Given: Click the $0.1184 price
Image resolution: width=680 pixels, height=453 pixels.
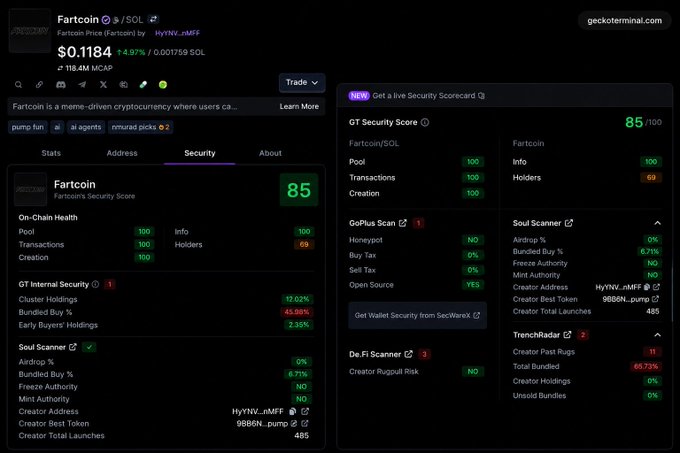Looking at the screenshot, I should (85, 52).
